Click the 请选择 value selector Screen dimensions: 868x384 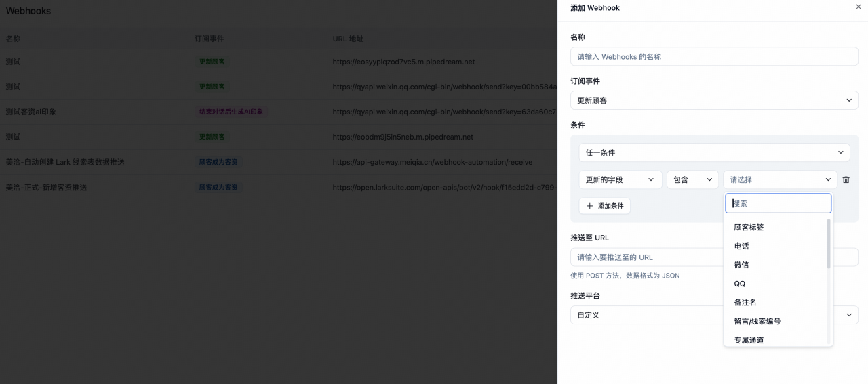coord(780,179)
